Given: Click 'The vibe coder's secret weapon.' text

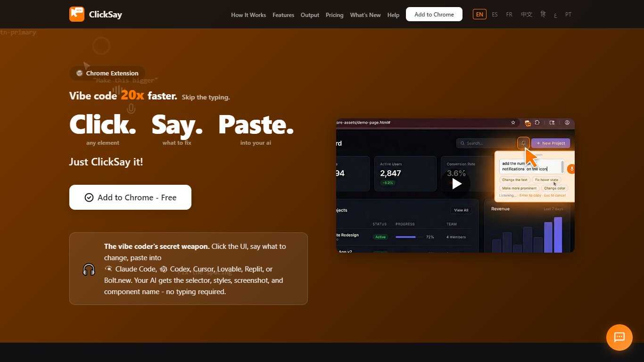Looking at the screenshot, I should pos(157,247).
